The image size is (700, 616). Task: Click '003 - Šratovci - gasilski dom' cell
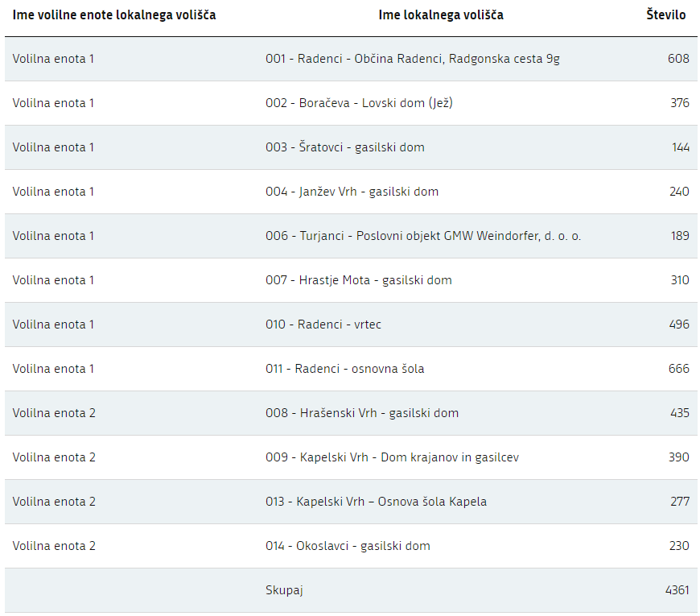point(344,147)
